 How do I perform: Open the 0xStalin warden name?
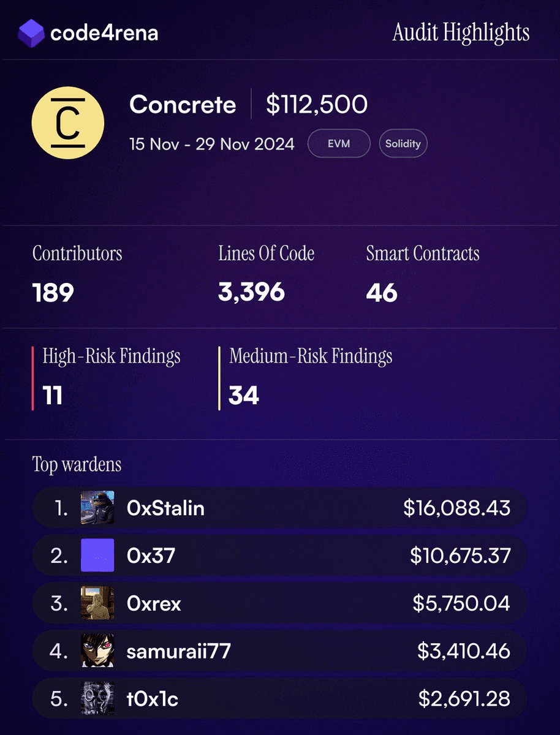165,508
